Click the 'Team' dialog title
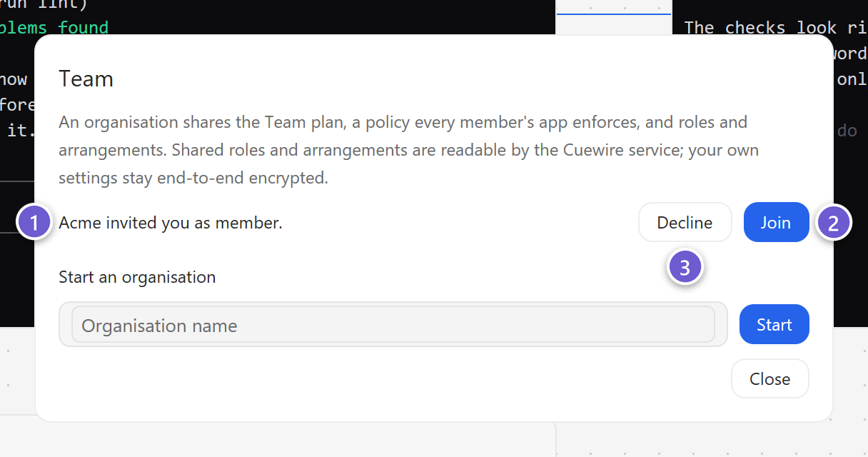This screenshot has width=868, height=457. 86,79
